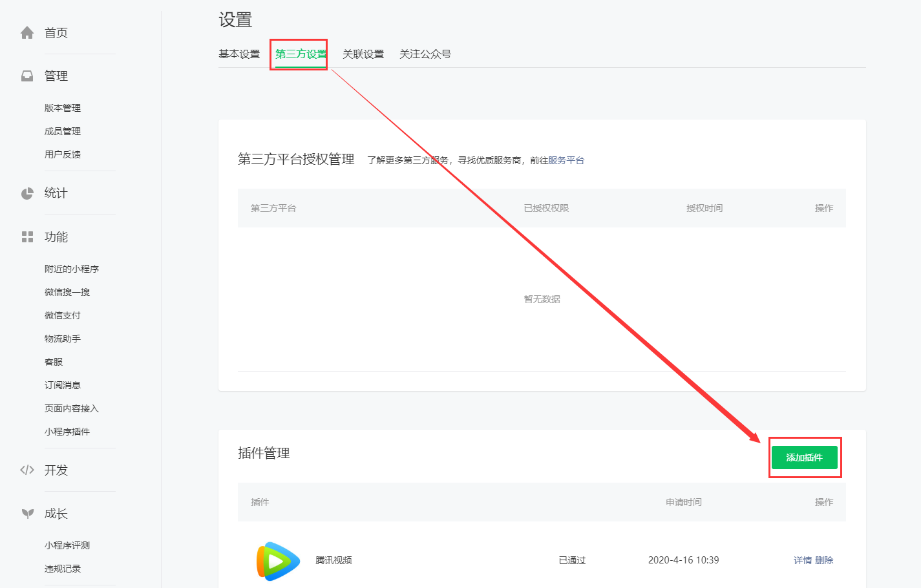Click the functions grid icon
Image resolution: width=921 pixels, height=588 pixels.
27,237
